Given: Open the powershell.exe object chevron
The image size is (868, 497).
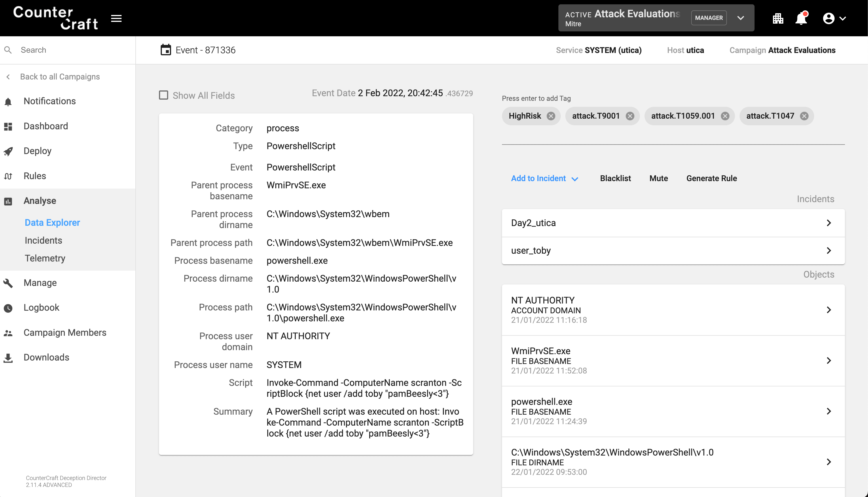Looking at the screenshot, I should [829, 411].
